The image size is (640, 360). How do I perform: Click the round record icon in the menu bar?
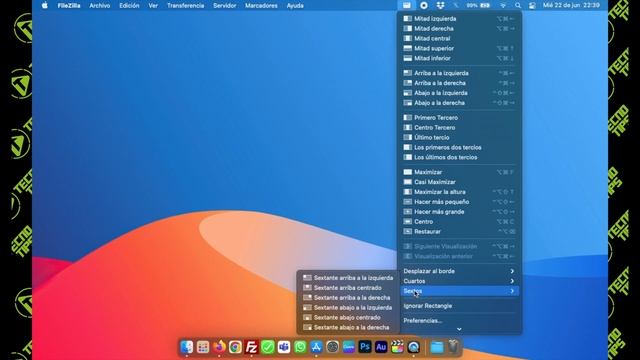click(x=424, y=5)
